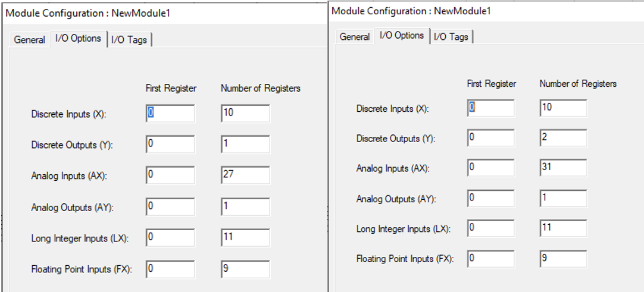Click left window Discrete Inputs Number of Registers field
The image size is (644, 292).
coord(245,114)
